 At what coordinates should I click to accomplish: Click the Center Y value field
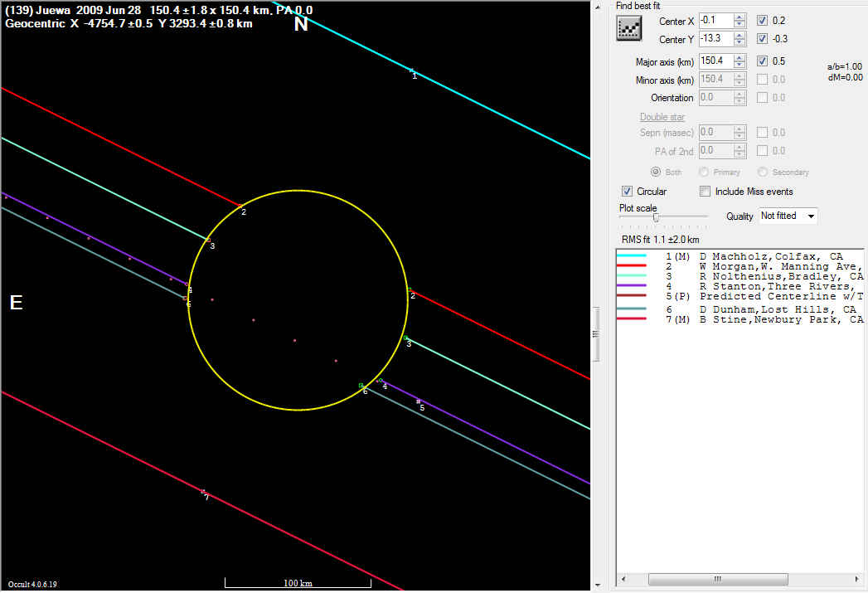coord(716,39)
